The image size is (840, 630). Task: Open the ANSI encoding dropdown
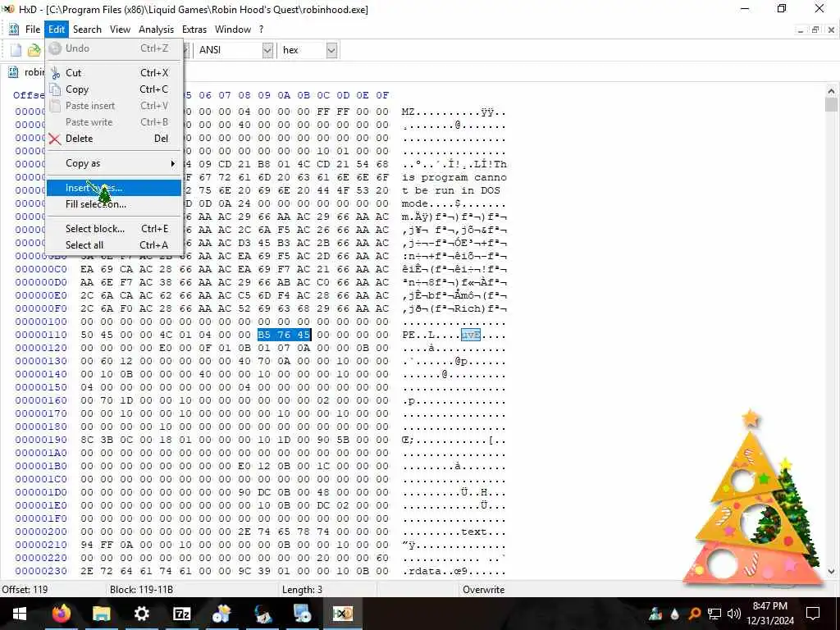[x=267, y=50]
